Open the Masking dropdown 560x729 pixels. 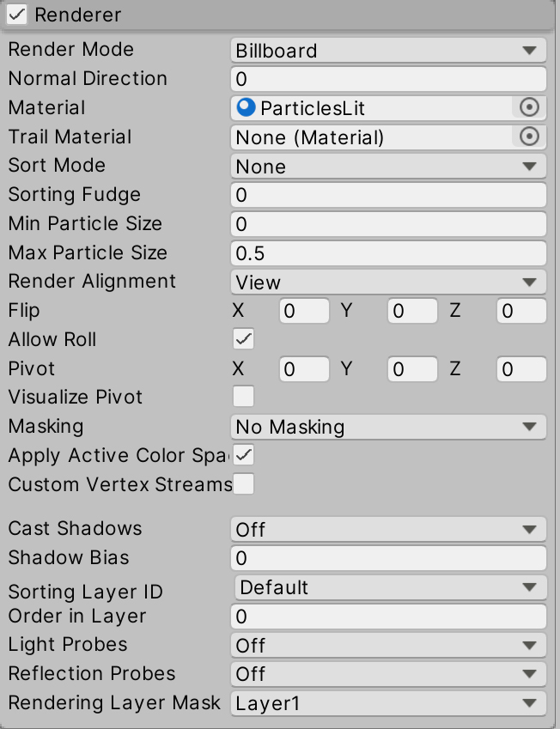pos(388,427)
